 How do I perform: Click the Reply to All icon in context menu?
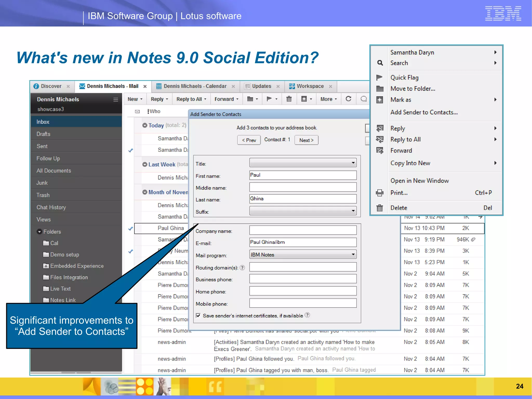coord(380,139)
